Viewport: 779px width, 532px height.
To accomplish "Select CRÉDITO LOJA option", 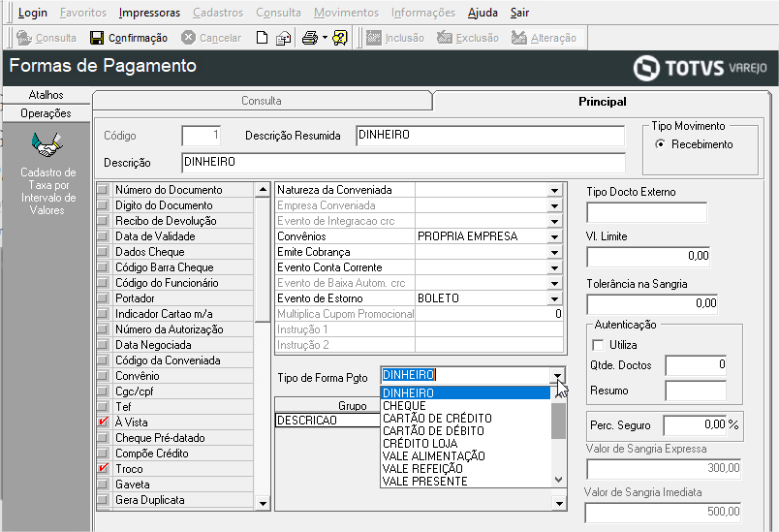I will pyautogui.click(x=466, y=443).
